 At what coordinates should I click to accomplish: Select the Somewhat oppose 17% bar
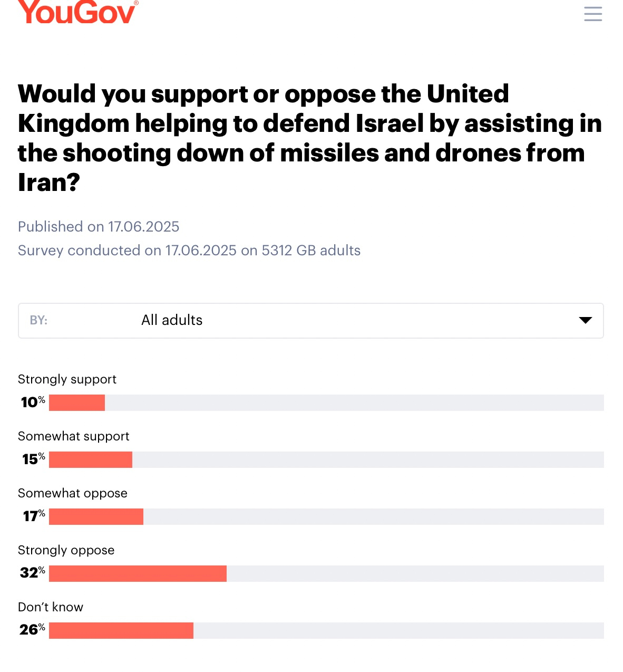point(96,516)
